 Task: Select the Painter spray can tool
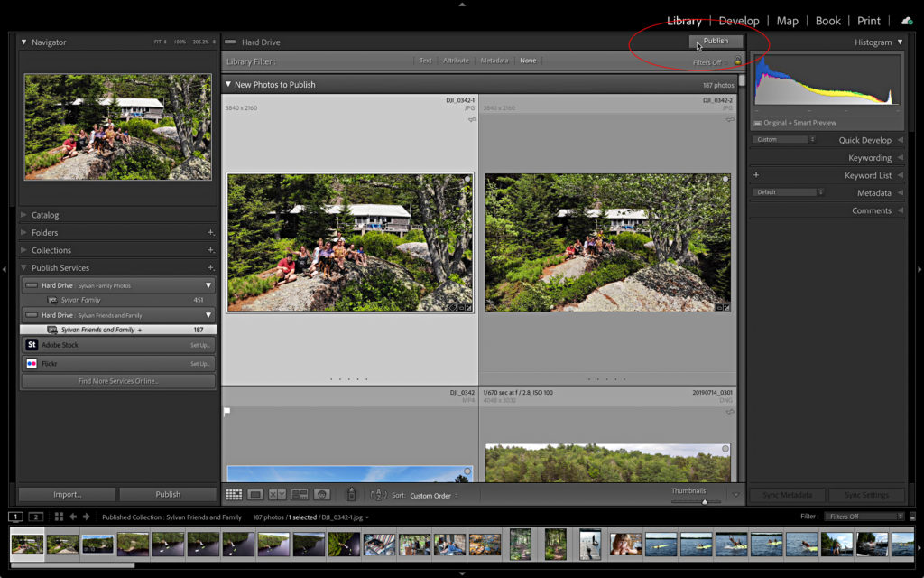point(352,494)
